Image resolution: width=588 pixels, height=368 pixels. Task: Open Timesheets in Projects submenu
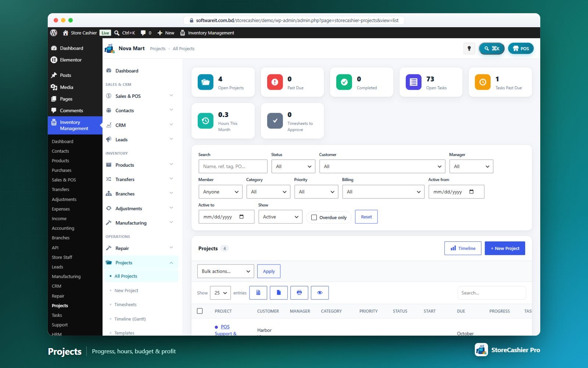pyautogui.click(x=125, y=305)
